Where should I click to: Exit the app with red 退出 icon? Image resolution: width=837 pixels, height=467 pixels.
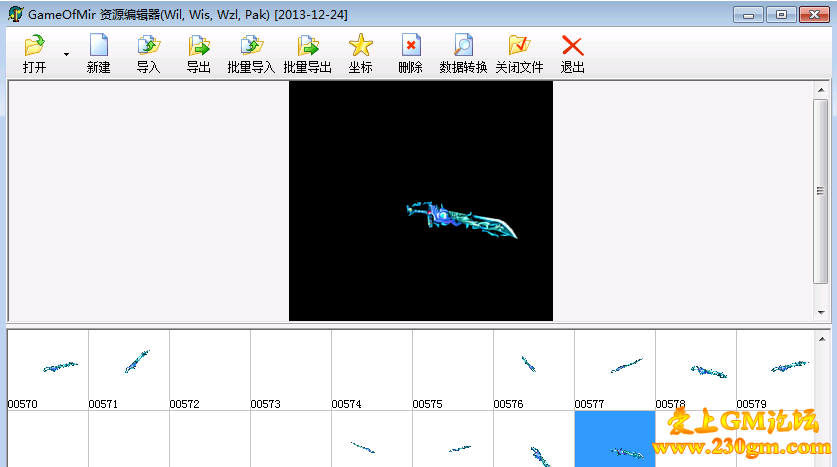point(573,53)
